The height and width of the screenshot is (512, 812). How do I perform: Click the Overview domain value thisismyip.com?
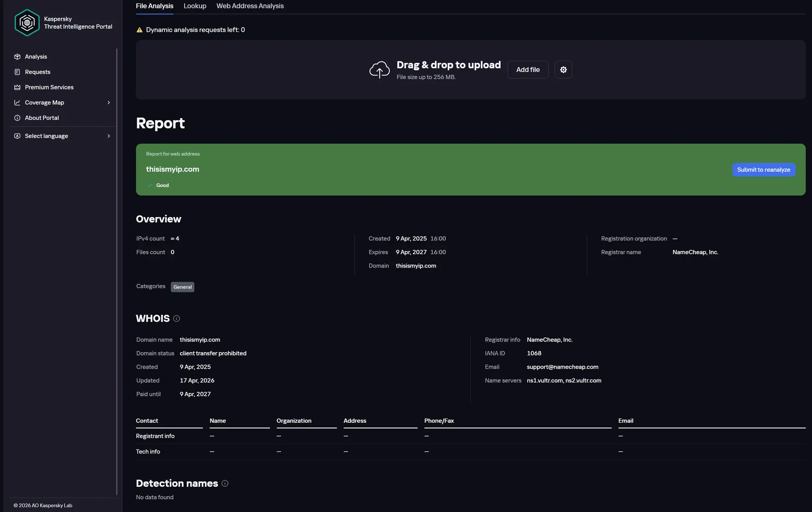click(x=416, y=266)
